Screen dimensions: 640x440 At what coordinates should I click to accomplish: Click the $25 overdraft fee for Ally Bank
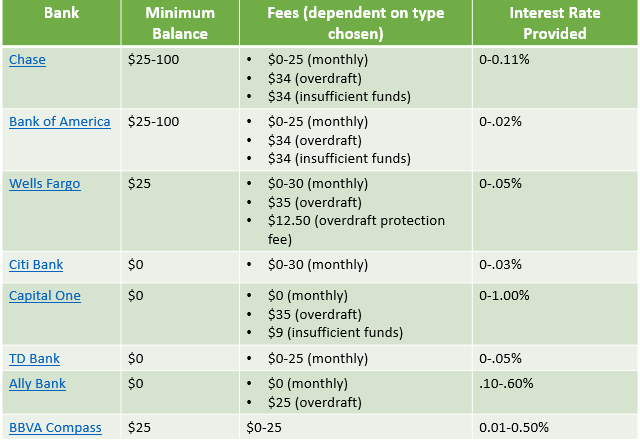pos(314,402)
